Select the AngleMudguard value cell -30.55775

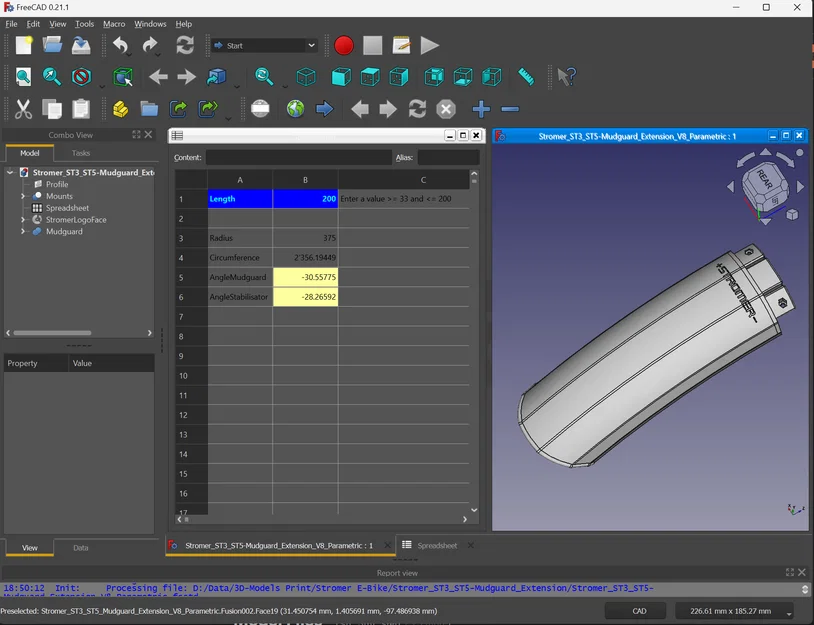pos(305,277)
